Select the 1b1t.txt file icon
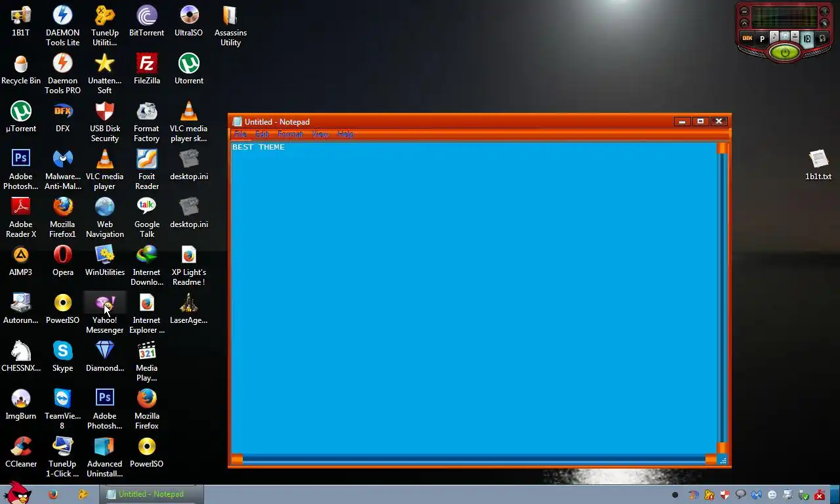This screenshot has width=840, height=504. 818,165
